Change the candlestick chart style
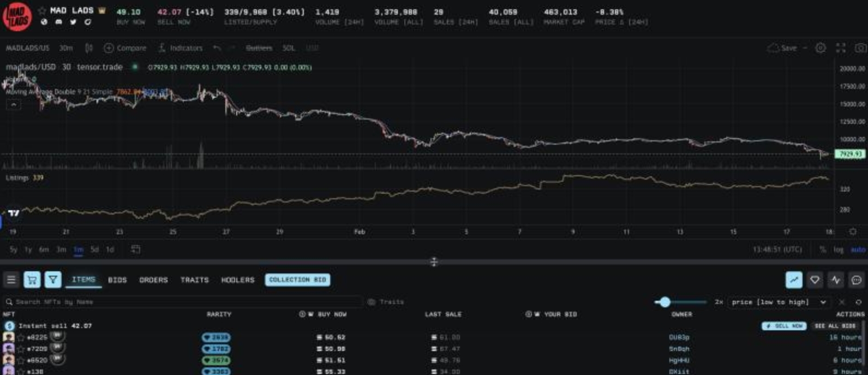 (x=89, y=48)
